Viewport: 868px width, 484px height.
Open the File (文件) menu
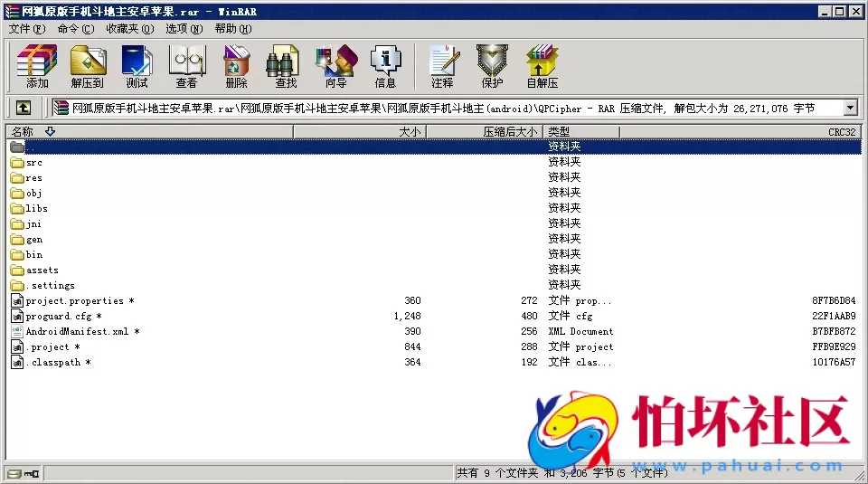click(x=26, y=29)
